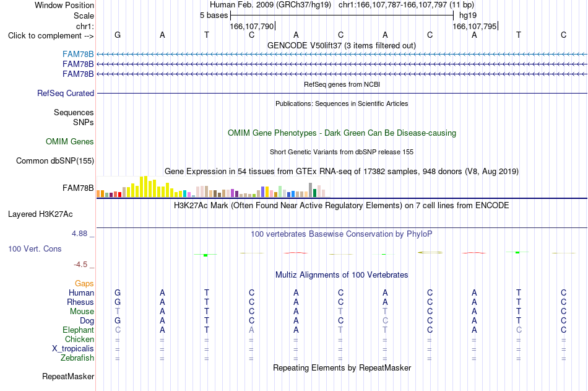Image resolution: width=588 pixels, height=391 pixels.
Task: Click the PhyloP Basewise Conservation title
Action: coord(342,234)
